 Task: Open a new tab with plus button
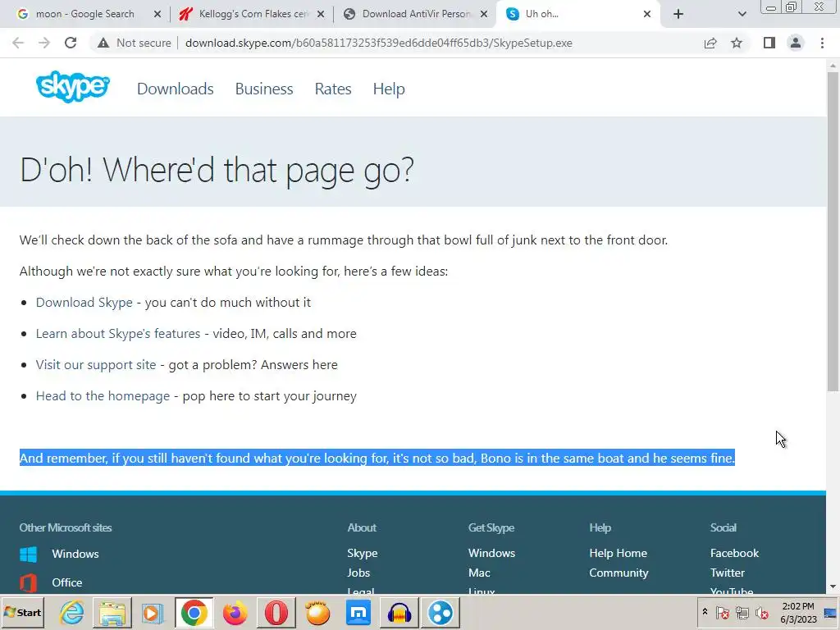pyautogui.click(x=678, y=14)
